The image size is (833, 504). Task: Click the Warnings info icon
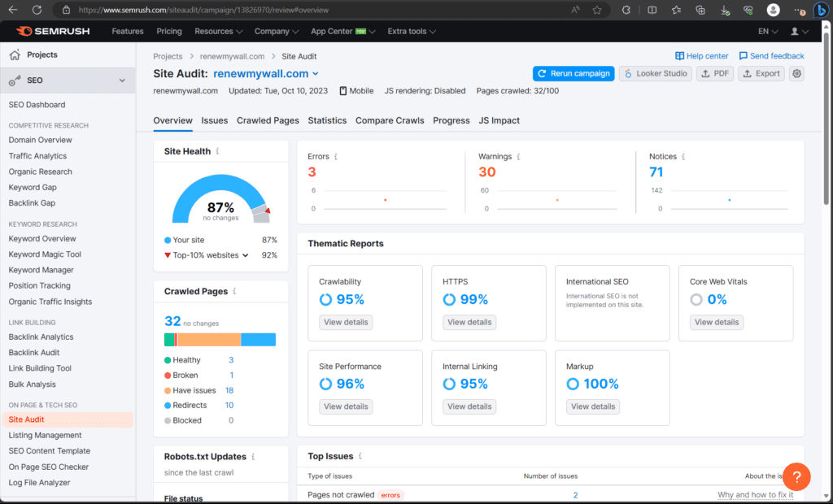point(518,157)
